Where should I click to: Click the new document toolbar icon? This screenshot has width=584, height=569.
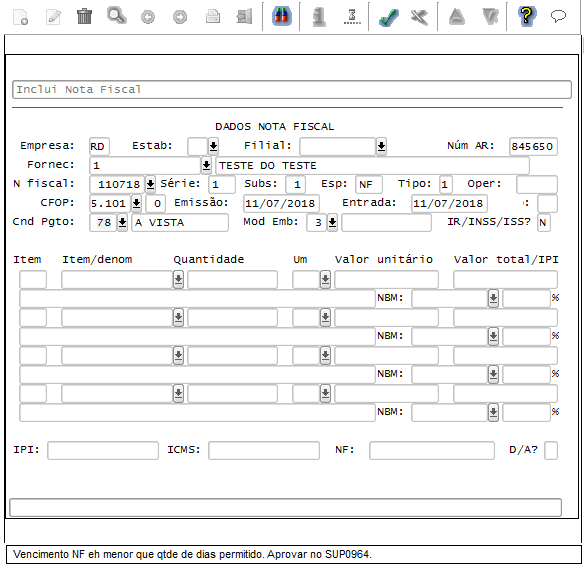point(20,17)
